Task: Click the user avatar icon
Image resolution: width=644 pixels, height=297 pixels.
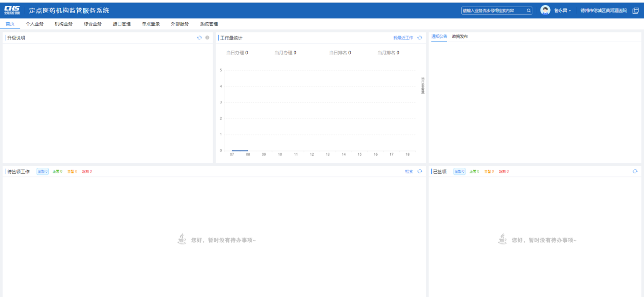Action: pyautogui.click(x=546, y=10)
